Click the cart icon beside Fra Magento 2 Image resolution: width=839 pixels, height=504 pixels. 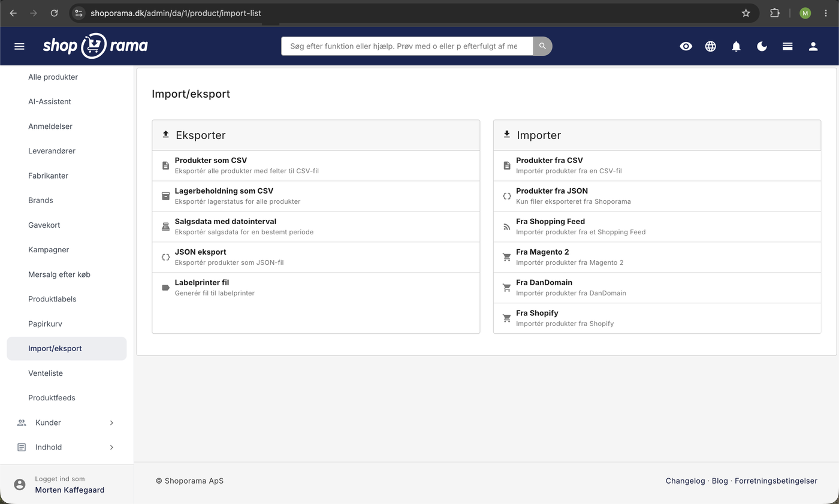click(x=507, y=257)
